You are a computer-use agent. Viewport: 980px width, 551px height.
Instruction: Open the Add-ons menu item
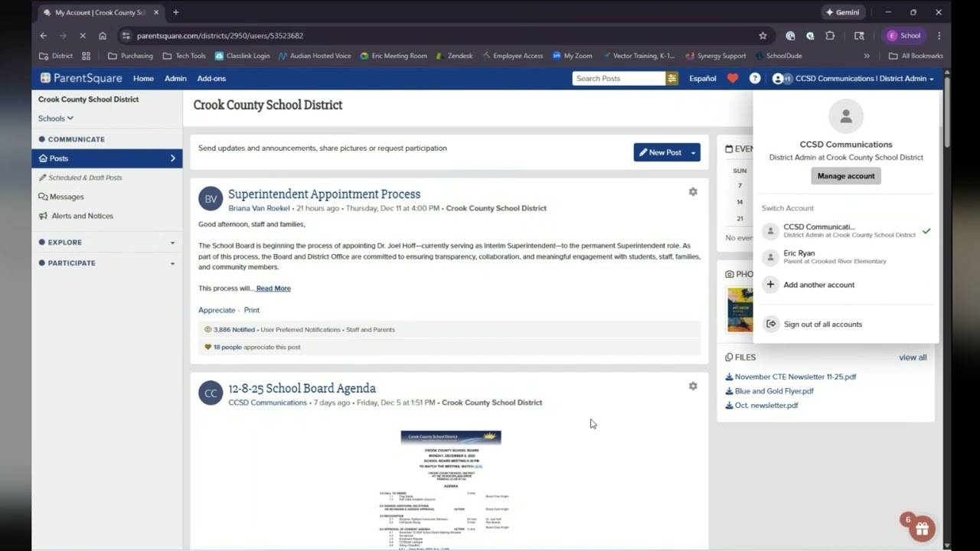211,78
